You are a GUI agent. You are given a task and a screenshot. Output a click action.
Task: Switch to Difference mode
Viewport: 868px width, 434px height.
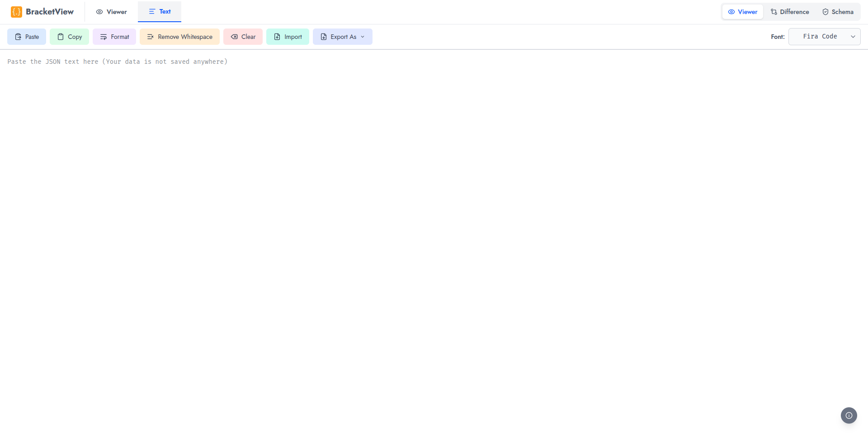[790, 11]
